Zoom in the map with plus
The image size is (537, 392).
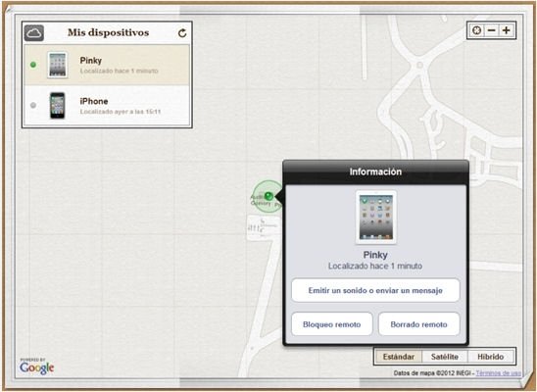tap(507, 30)
